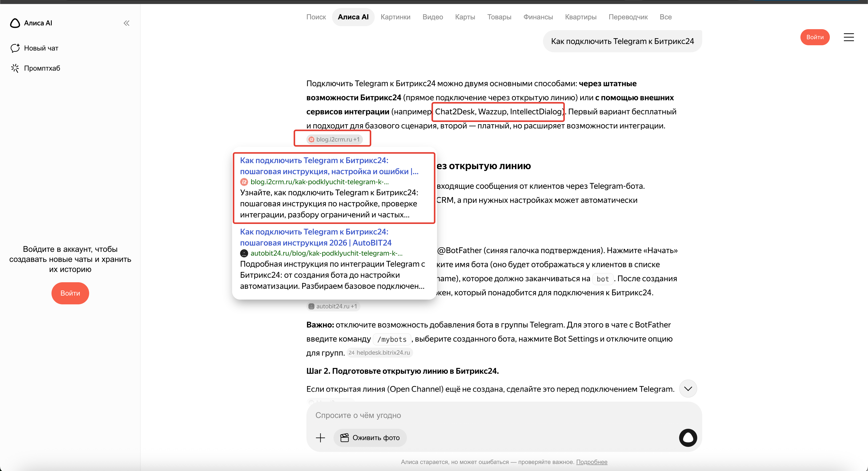
Task: Click the 'Шаг 2. Подготовьте открытую линию' heading
Action: [402, 371]
